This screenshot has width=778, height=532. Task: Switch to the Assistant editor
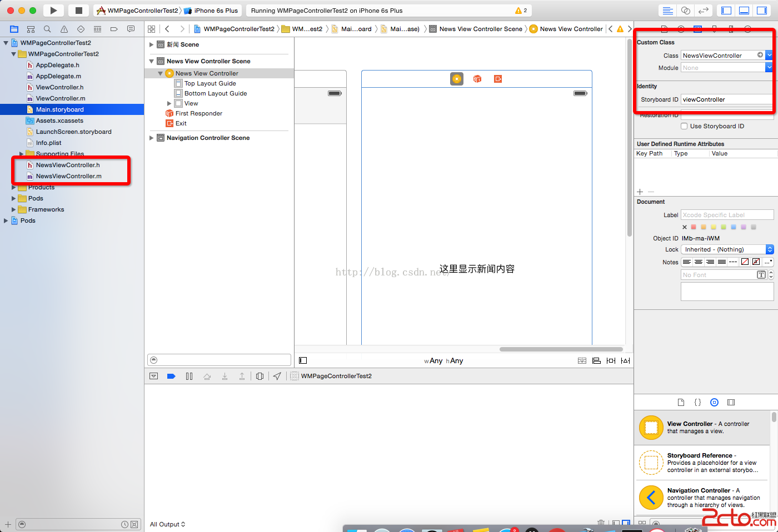tap(686, 11)
